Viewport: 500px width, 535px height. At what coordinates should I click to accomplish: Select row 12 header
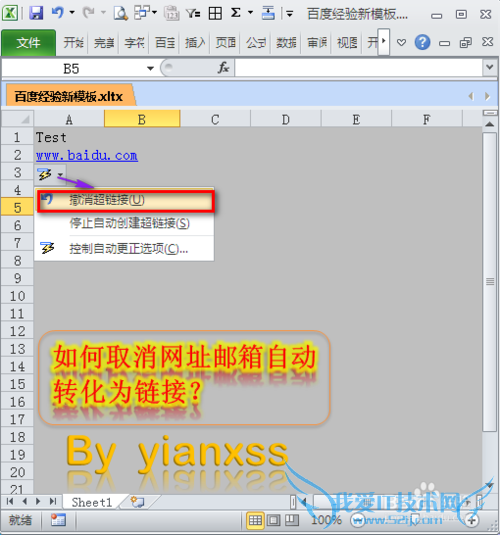click(17, 331)
